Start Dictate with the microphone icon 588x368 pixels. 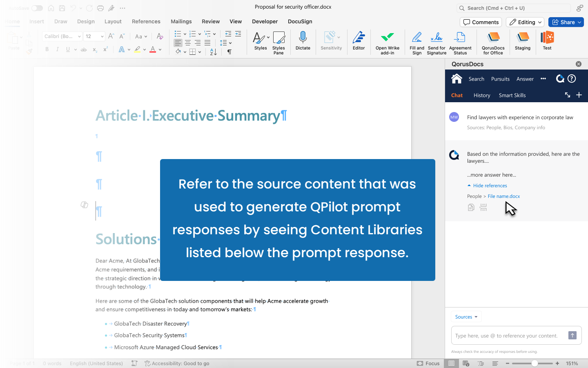303,41
